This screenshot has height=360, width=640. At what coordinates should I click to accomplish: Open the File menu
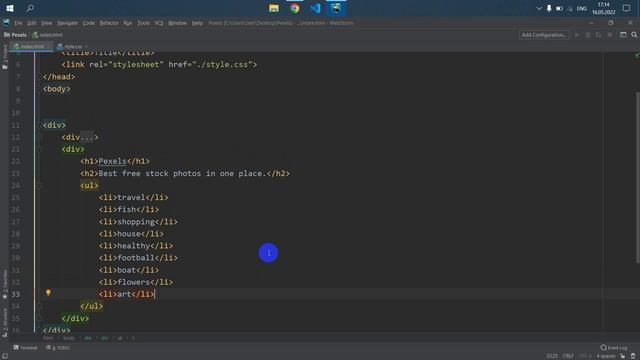coord(18,23)
